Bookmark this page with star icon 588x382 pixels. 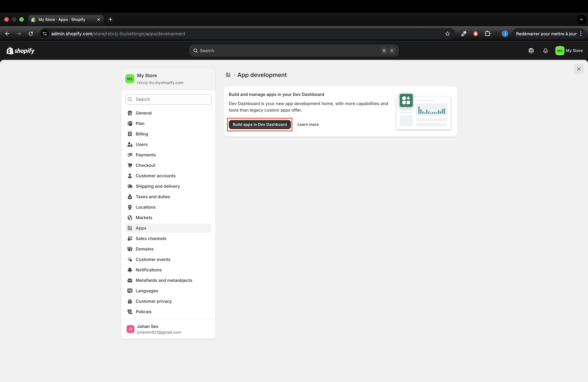point(447,34)
